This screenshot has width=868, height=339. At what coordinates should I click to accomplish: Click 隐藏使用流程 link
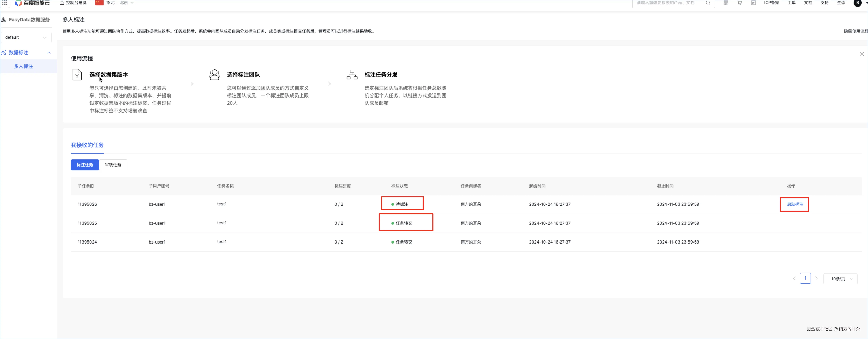click(855, 31)
